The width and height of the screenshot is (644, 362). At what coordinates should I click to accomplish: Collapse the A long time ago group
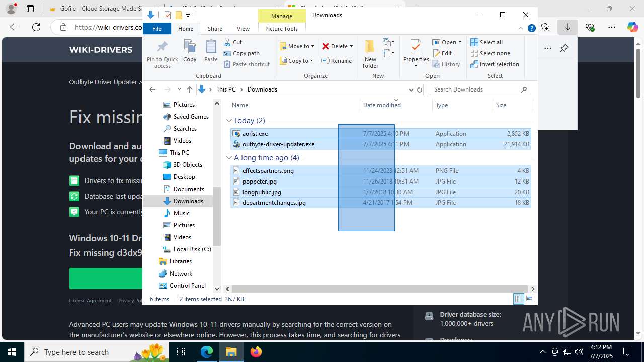coord(229,158)
